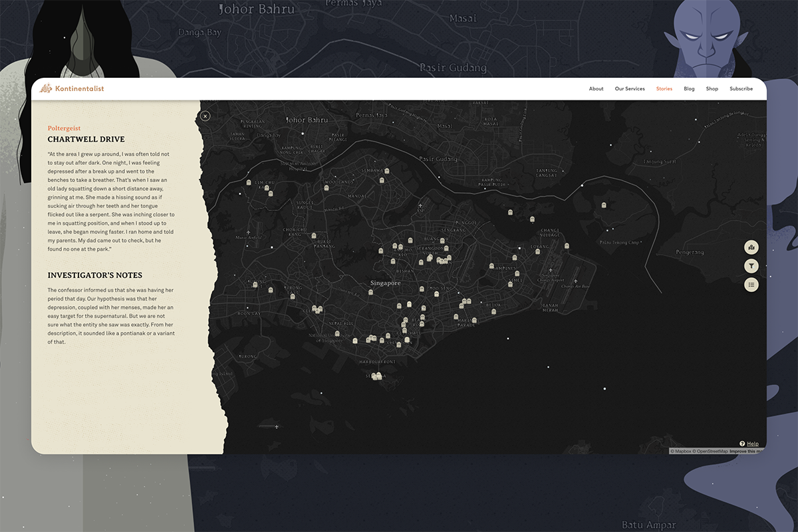Click the Punggol map label

(467, 222)
